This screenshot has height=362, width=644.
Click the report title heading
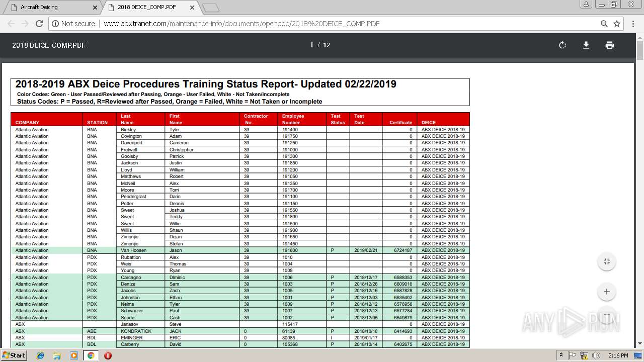(206, 84)
